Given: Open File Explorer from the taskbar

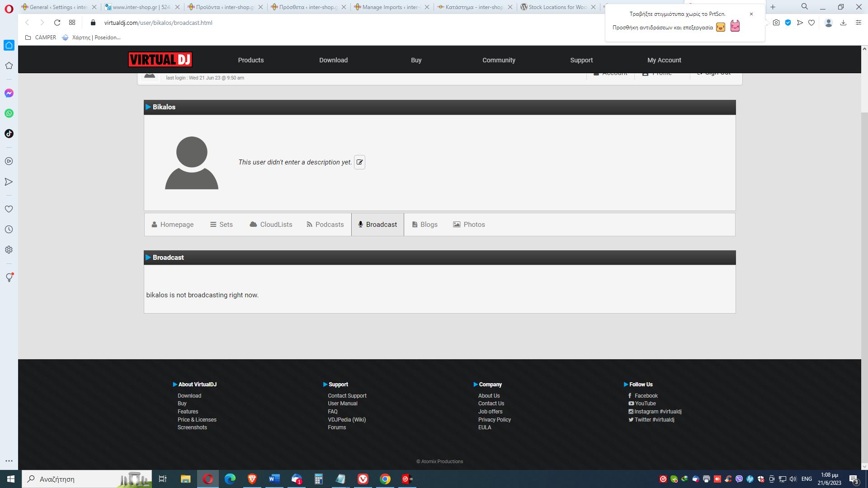Looking at the screenshot, I should pyautogui.click(x=186, y=479).
